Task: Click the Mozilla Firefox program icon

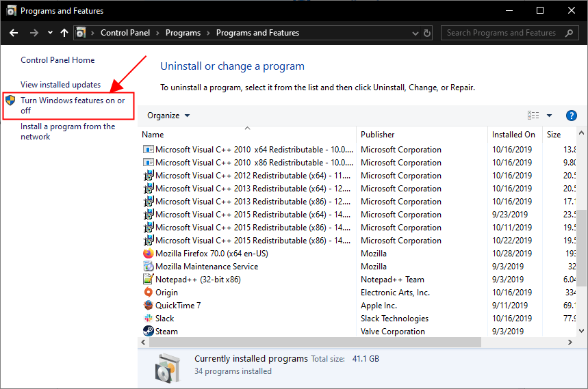Action: point(149,254)
